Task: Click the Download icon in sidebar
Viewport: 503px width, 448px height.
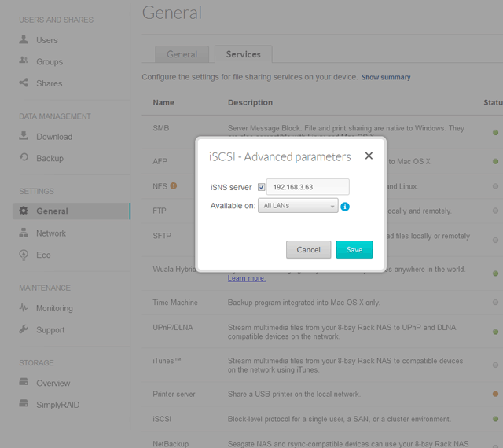Action: (x=24, y=136)
